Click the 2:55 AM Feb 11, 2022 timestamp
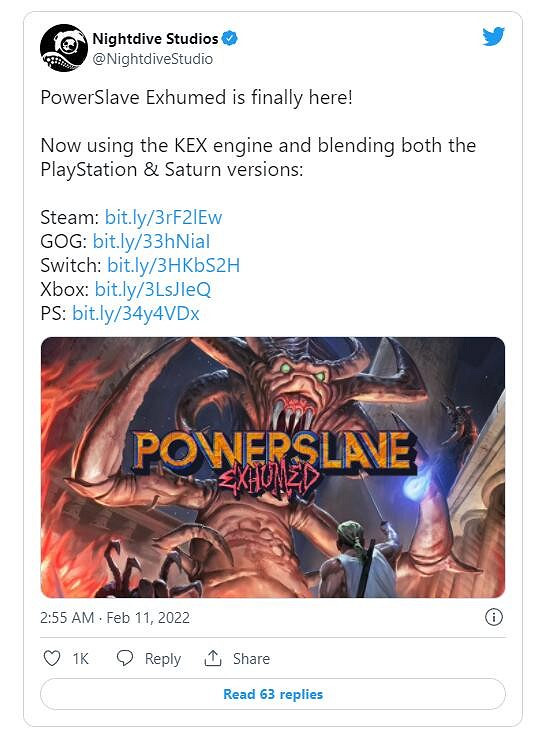The height and width of the screenshot is (736, 547). pyautogui.click(x=115, y=617)
